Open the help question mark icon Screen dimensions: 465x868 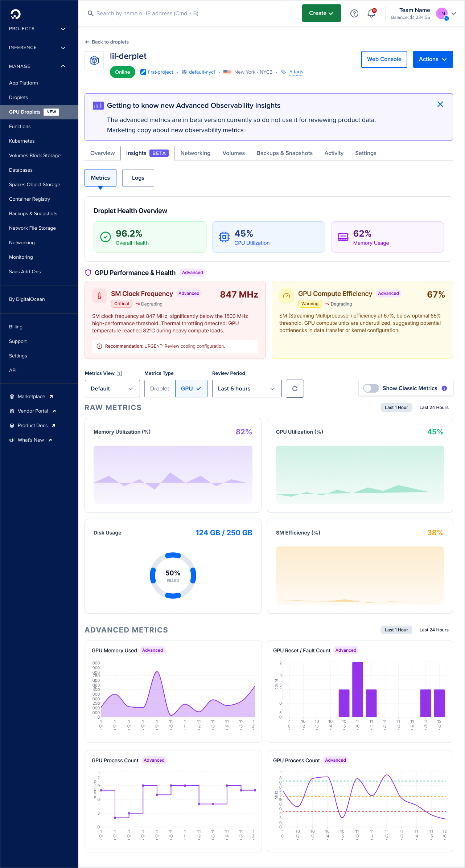[354, 13]
